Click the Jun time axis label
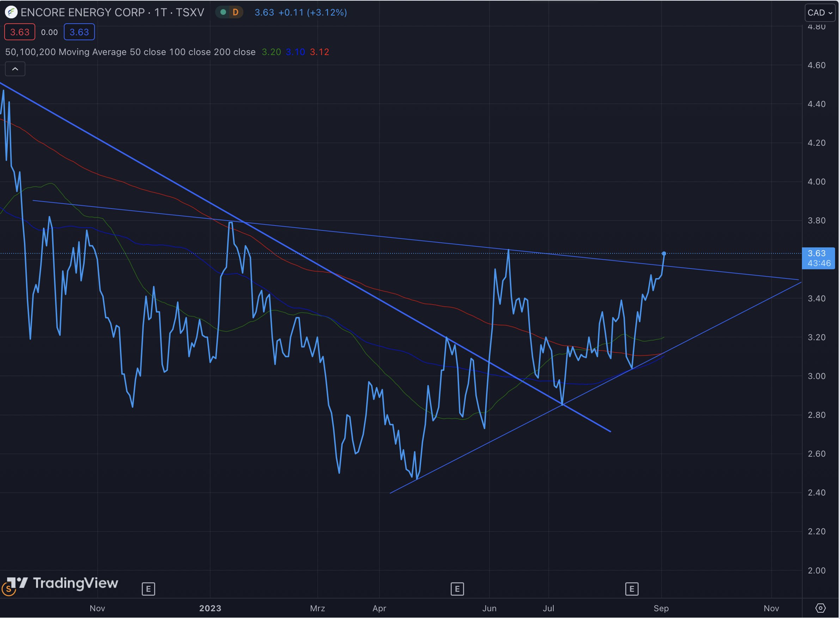 pyautogui.click(x=489, y=608)
